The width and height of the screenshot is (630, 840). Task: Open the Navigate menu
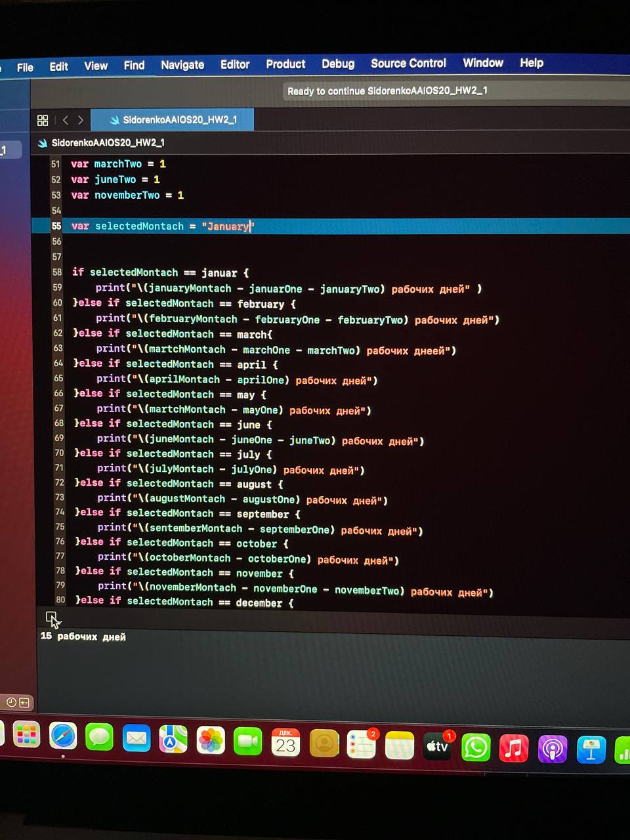pos(182,65)
